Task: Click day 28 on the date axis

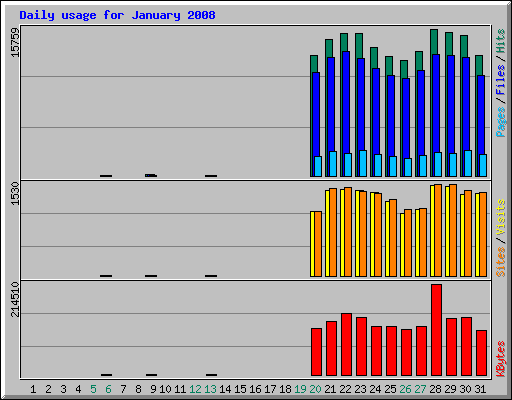Action: click(x=435, y=389)
